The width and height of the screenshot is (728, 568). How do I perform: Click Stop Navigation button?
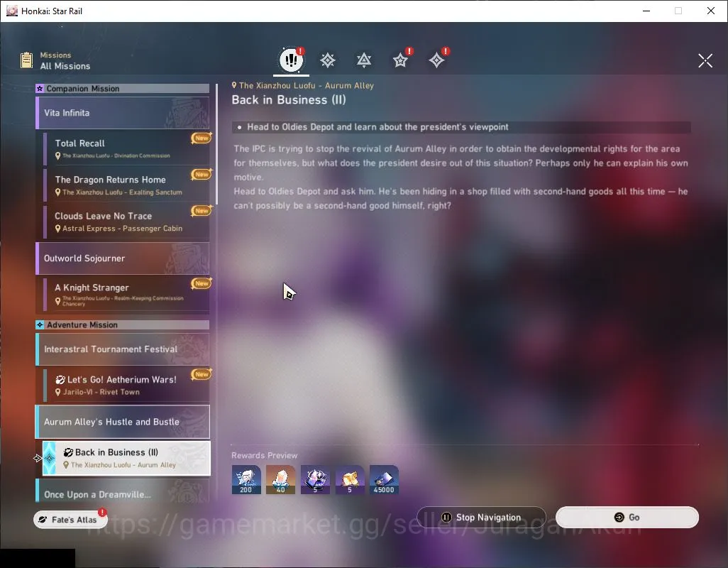coord(482,518)
